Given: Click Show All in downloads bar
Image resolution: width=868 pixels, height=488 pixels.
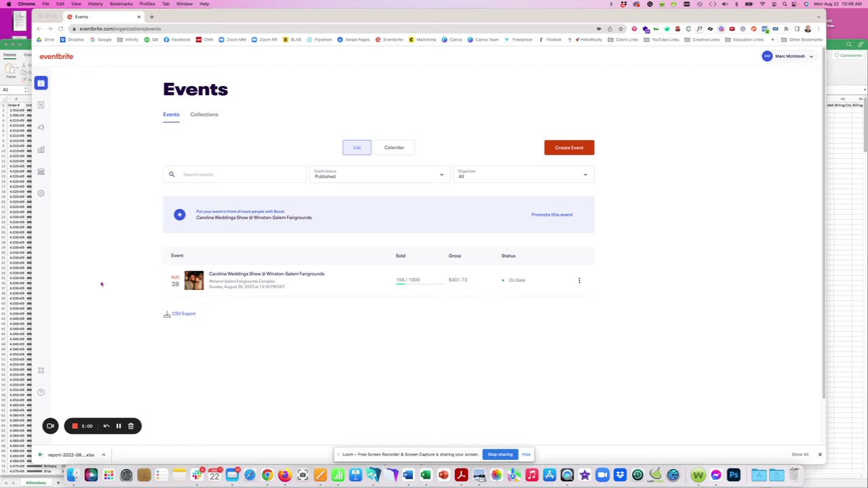Looking at the screenshot, I should click(800, 455).
